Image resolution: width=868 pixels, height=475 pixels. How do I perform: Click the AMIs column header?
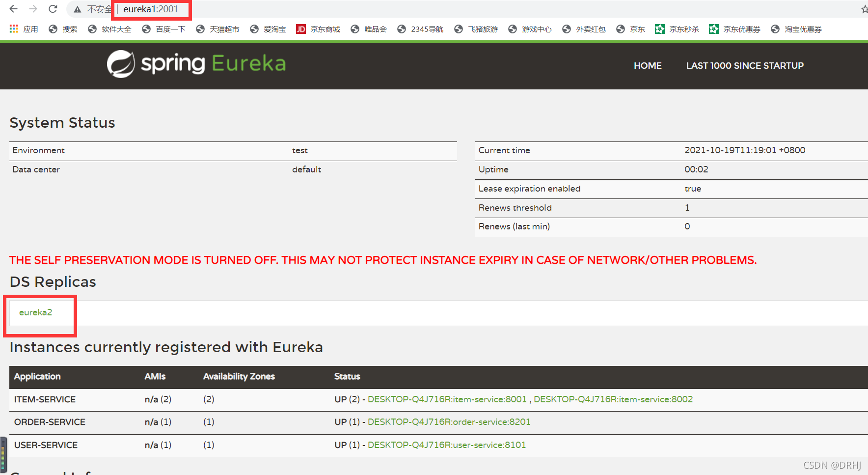[x=155, y=376]
